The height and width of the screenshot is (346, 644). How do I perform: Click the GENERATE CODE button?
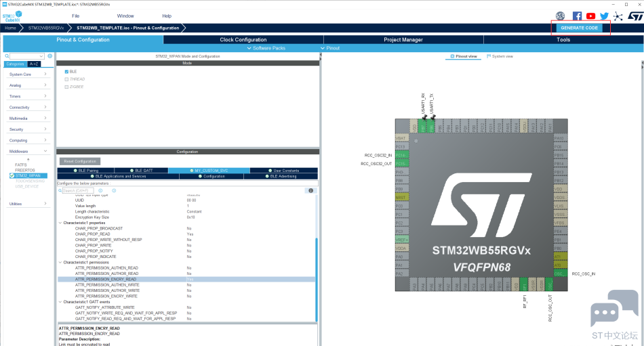[580, 28]
